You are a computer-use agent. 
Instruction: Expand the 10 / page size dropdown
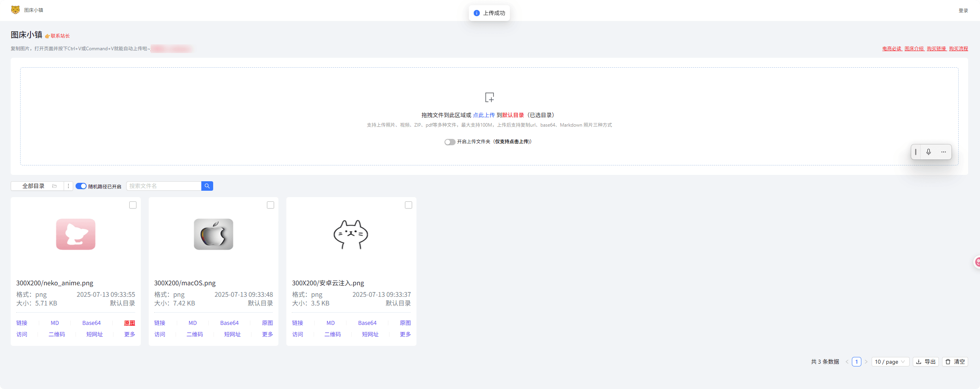(890, 362)
